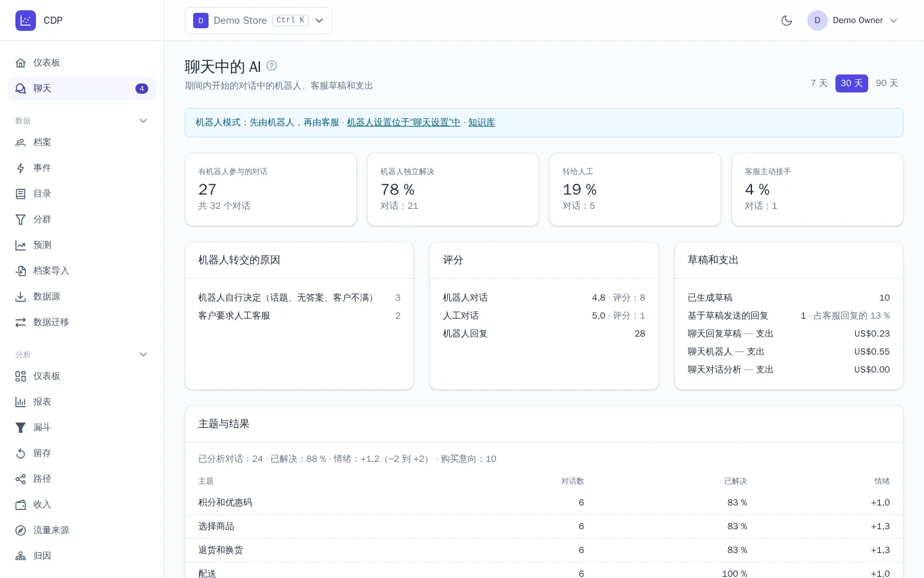Click the 对话数 column header
Viewport: 924px width, 578px height.
coord(572,481)
